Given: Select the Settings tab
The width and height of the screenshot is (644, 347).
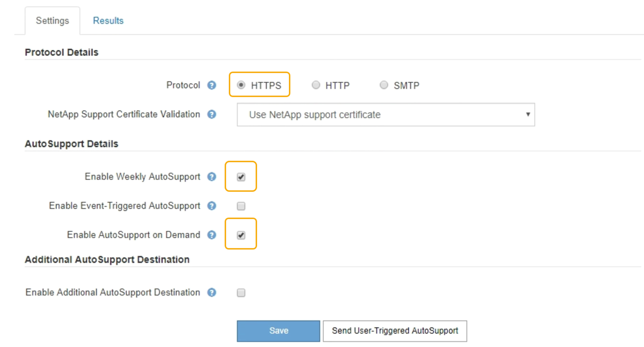Looking at the screenshot, I should coord(52,20).
